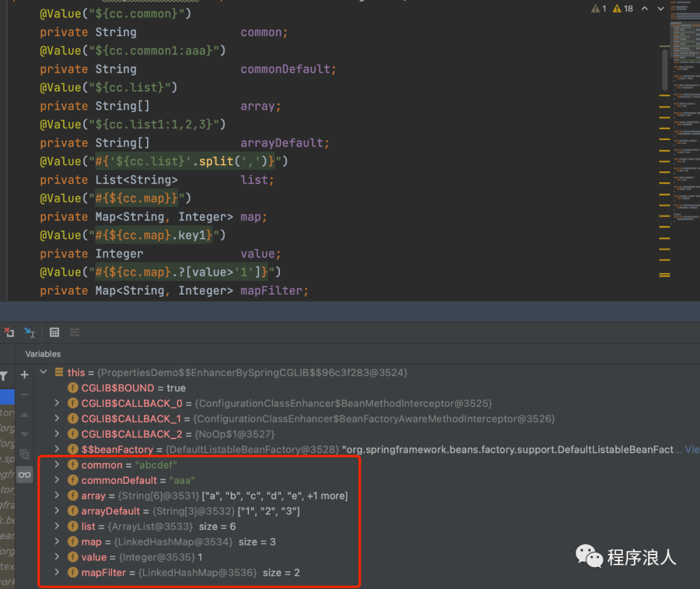Click the move watch down arrow

[25, 434]
